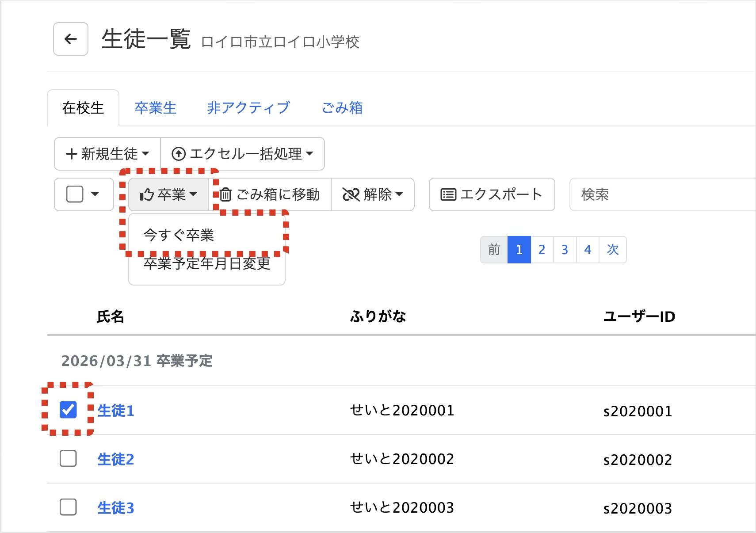Click the ユーザーID column header
756x533 pixels.
pos(639,316)
